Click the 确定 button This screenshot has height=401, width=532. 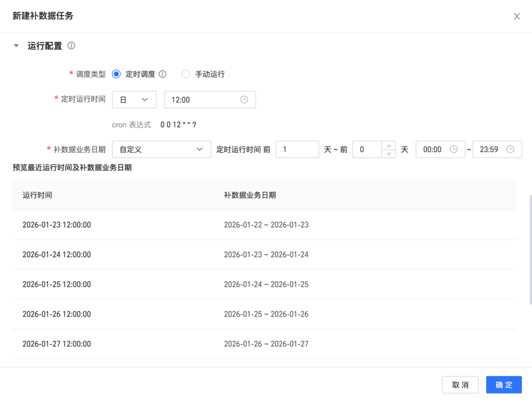point(504,385)
